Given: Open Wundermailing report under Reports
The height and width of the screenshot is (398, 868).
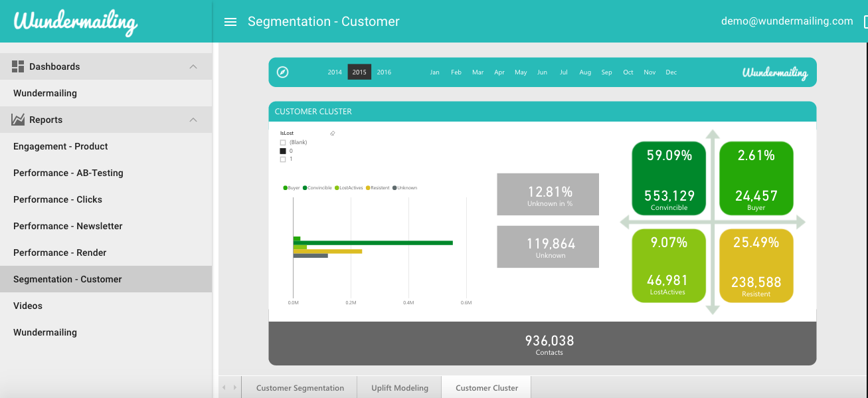Looking at the screenshot, I should (106, 332).
